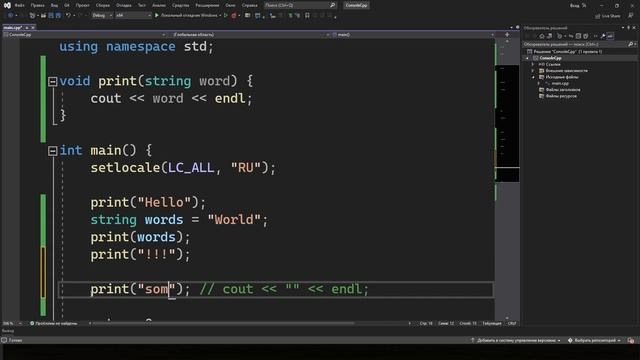Click 'Выбрать репозиторий' in status bar
640x360 pixels.
tap(594, 340)
